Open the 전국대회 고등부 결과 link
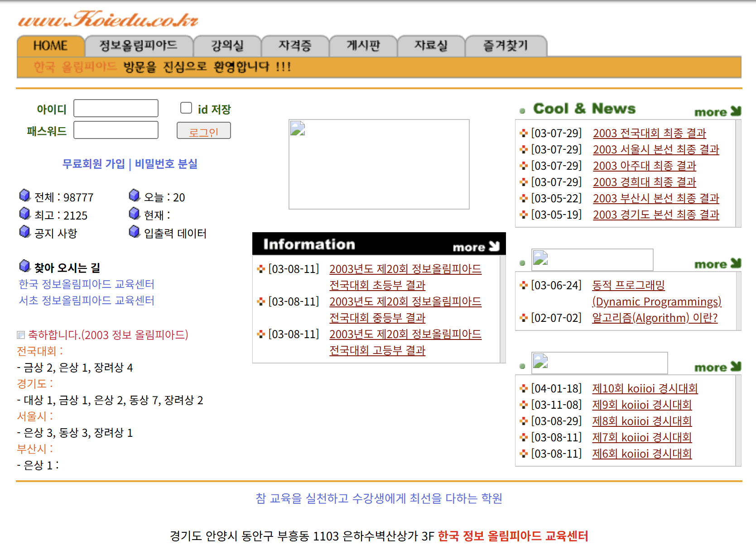Viewport: 756px width, 545px height. pos(377,350)
